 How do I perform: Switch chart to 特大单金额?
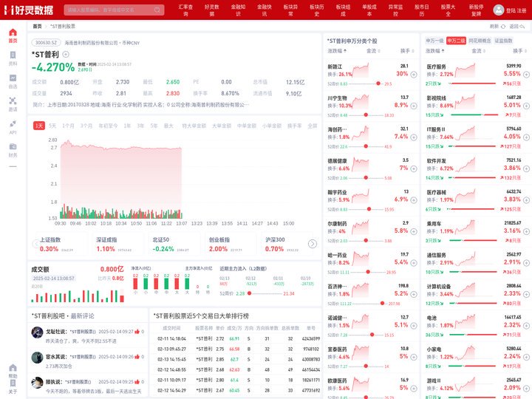[194, 126]
